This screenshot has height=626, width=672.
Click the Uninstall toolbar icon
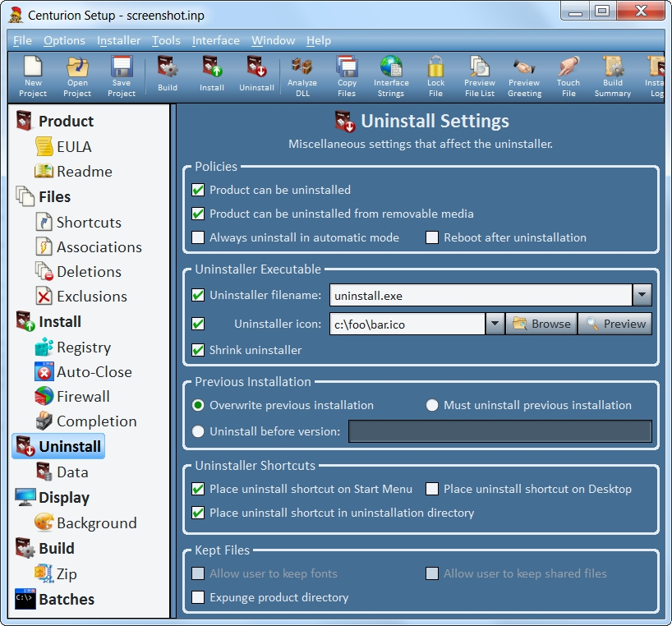coord(256,74)
